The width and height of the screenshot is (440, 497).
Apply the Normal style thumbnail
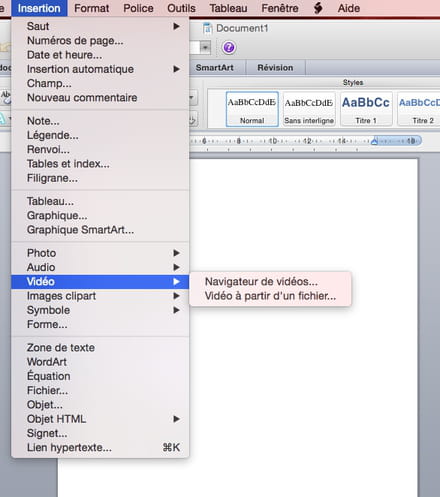(252, 109)
